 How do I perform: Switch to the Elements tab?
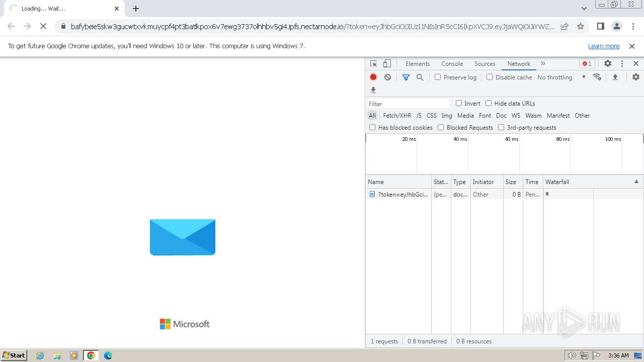click(x=418, y=64)
